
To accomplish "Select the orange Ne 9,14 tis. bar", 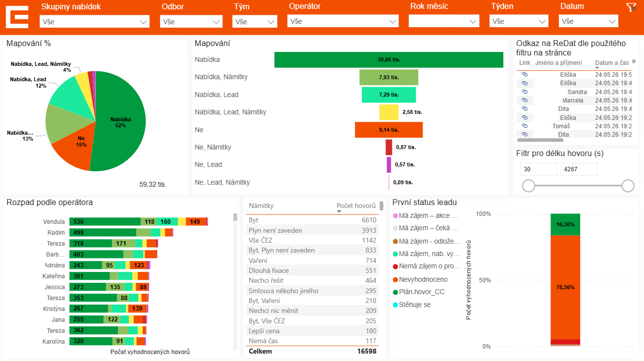I will pos(389,130).
